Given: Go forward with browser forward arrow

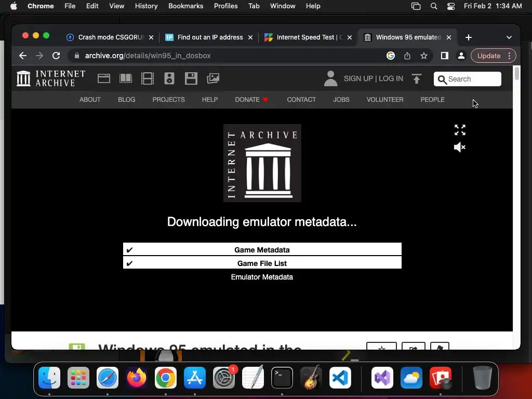Looking at the screenshot, I should 39,56.
